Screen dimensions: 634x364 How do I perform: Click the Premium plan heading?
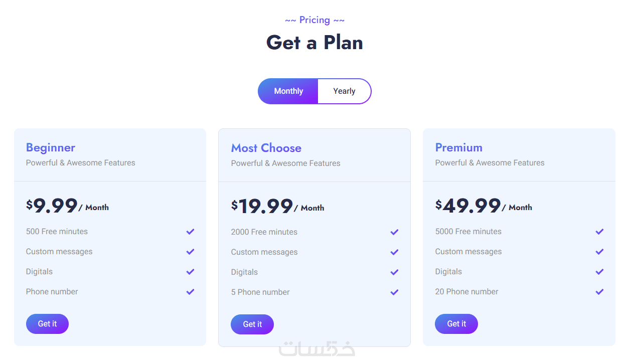pyautogui.click(x=459, y=147)
